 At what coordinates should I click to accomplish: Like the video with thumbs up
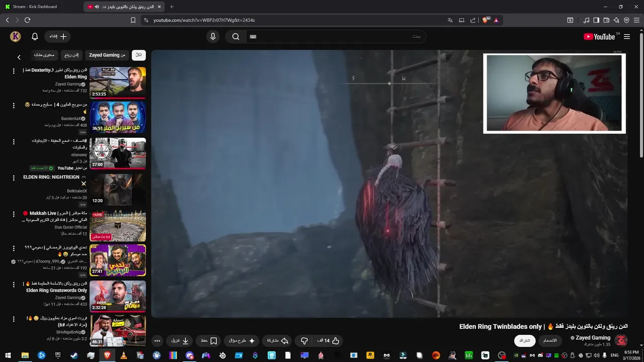click(x=328, y=341)
